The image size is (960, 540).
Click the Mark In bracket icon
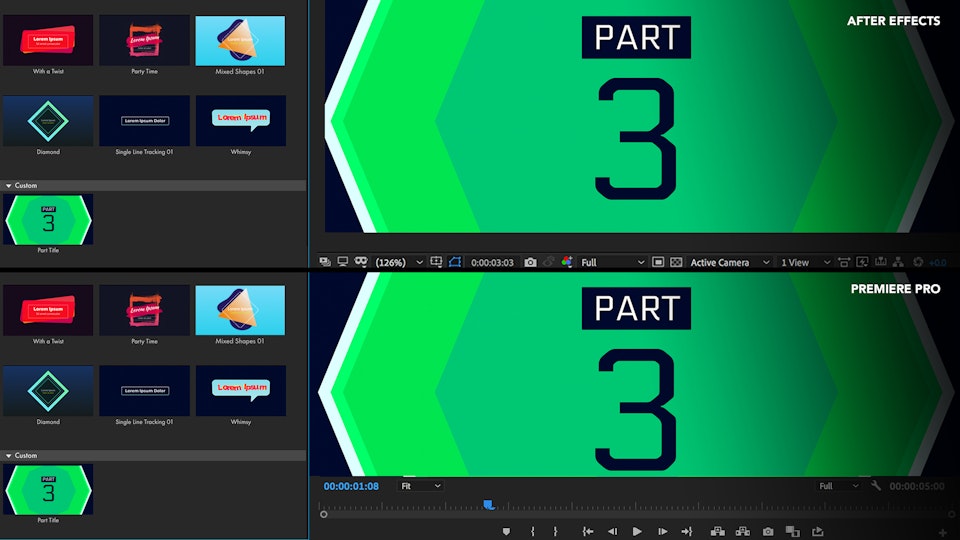(x=533, y=531)
